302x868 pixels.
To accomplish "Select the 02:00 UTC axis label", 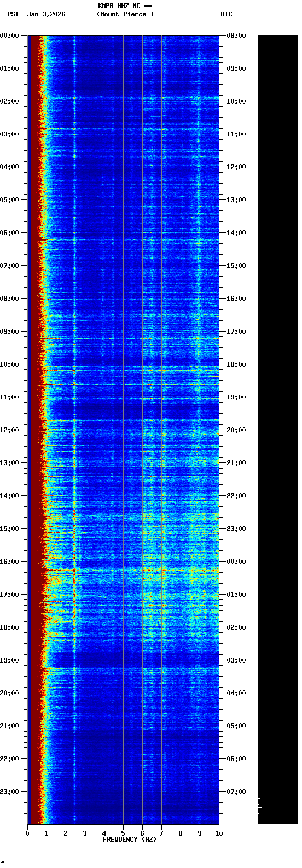I will (236, 627).
